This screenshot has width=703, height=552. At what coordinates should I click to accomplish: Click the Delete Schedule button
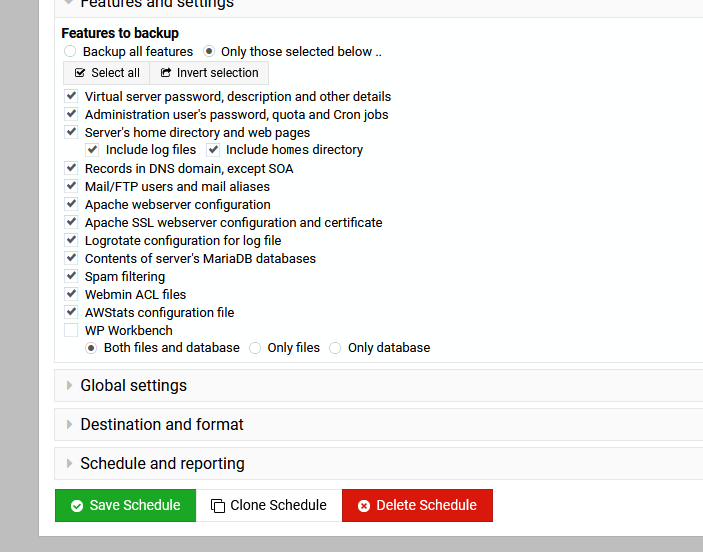[x=417, y=505]
